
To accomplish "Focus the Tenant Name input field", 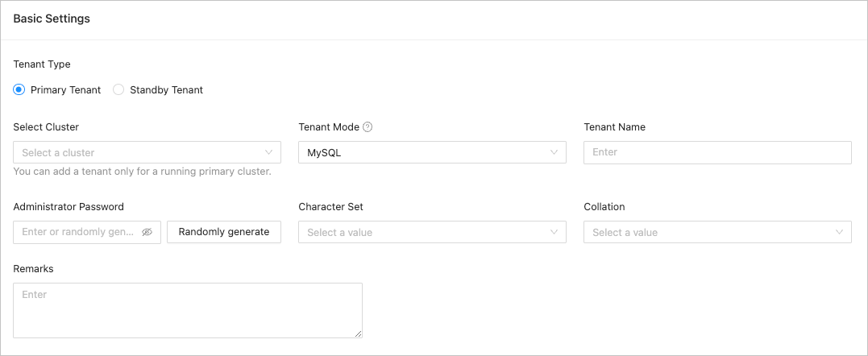I will click(x=717, y=152).
